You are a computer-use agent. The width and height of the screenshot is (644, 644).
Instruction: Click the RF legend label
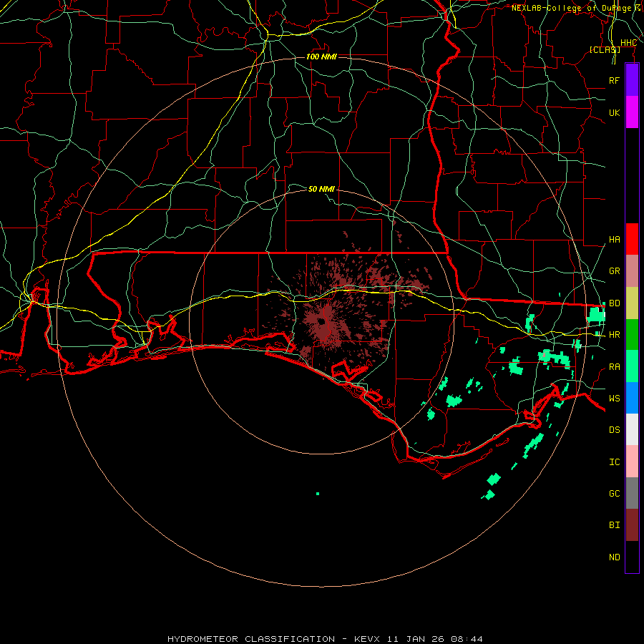click(x=614, y=80)
